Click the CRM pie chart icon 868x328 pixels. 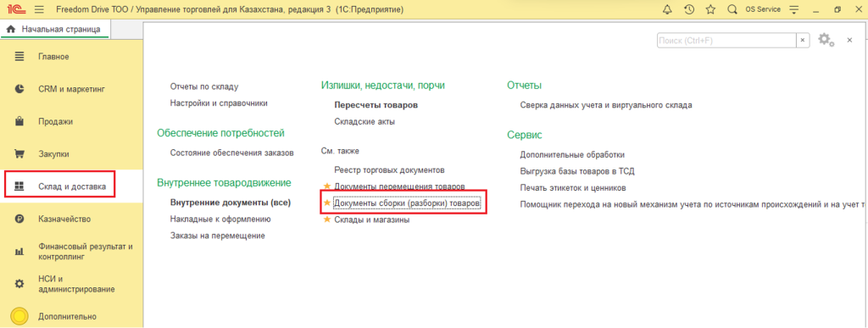[x=19, y=88]
